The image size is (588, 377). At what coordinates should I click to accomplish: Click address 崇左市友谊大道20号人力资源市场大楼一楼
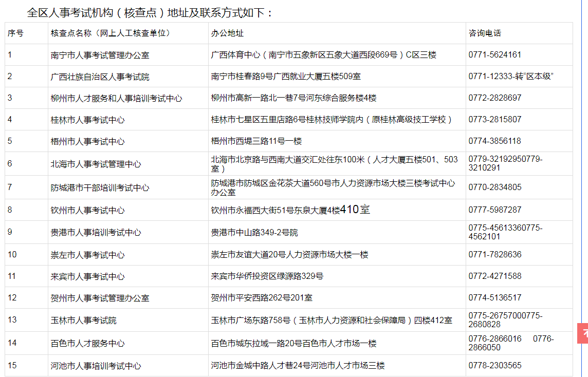point(289,255)
